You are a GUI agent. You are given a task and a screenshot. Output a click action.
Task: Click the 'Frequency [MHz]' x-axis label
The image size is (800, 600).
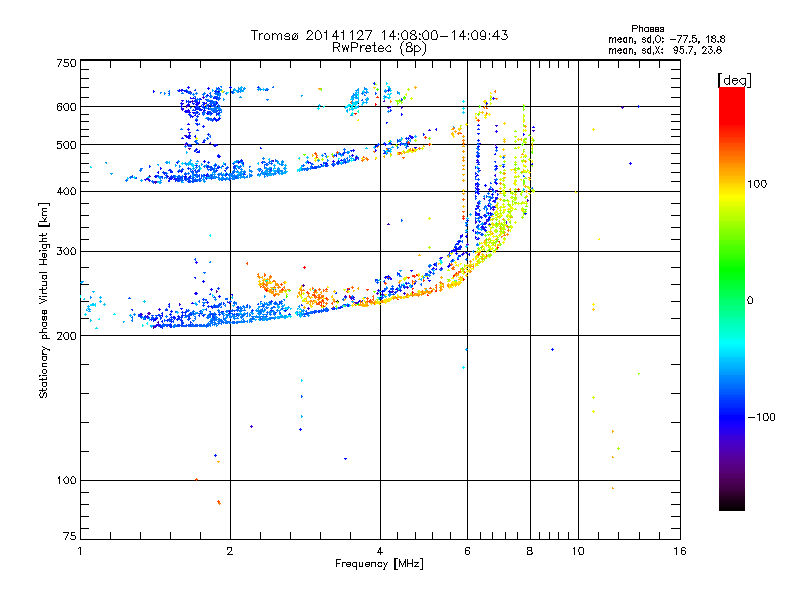(379, 564)
